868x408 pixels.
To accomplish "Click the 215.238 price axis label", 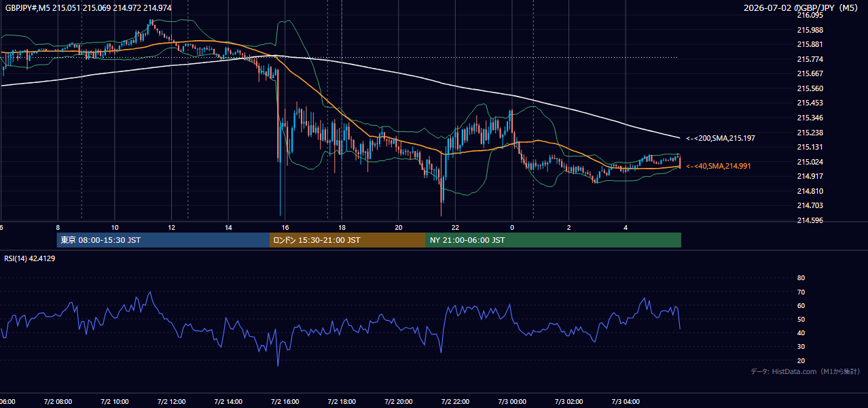I will (x=810, y=133).
